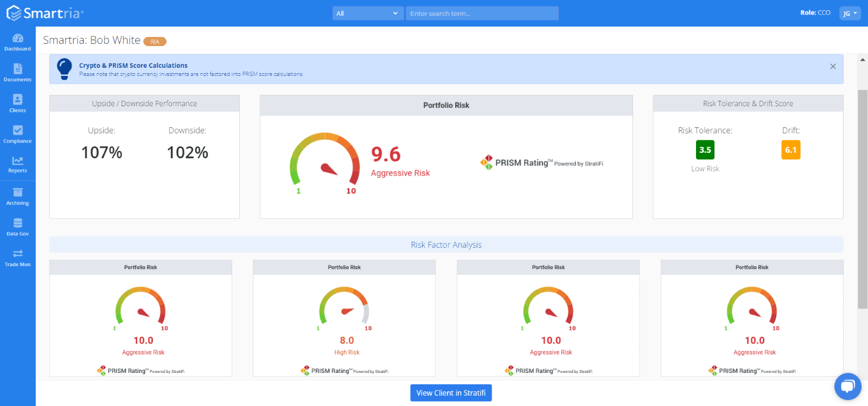The image size is (868, 406).
Task: Dismiss the Crypto & PRISM notice
Action: [833, 66]
